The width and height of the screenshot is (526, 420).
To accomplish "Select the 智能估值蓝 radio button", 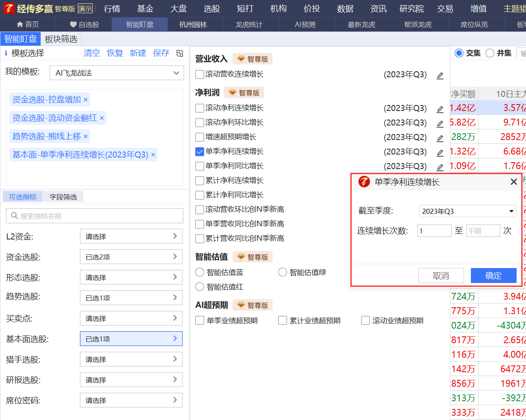I will (x=200, y=272).
